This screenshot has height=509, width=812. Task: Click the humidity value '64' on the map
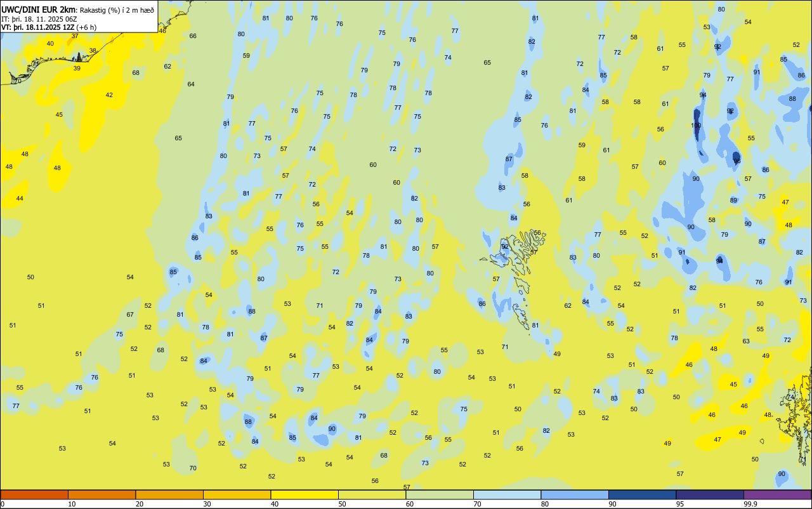click(x=191, y=84)
